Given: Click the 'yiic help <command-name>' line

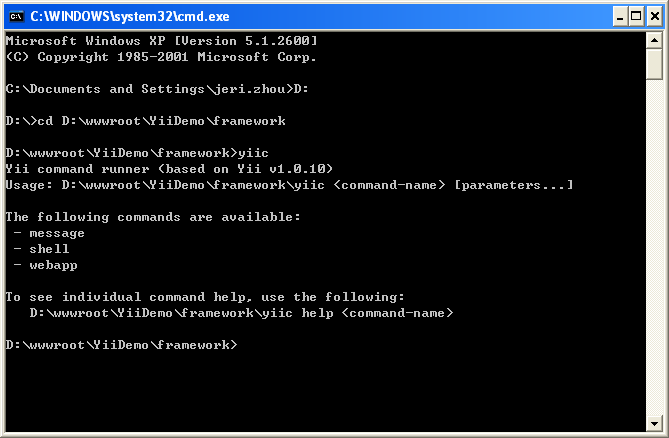Looking at the screenshot, I should pyautogui.click(x=241, y=313).
